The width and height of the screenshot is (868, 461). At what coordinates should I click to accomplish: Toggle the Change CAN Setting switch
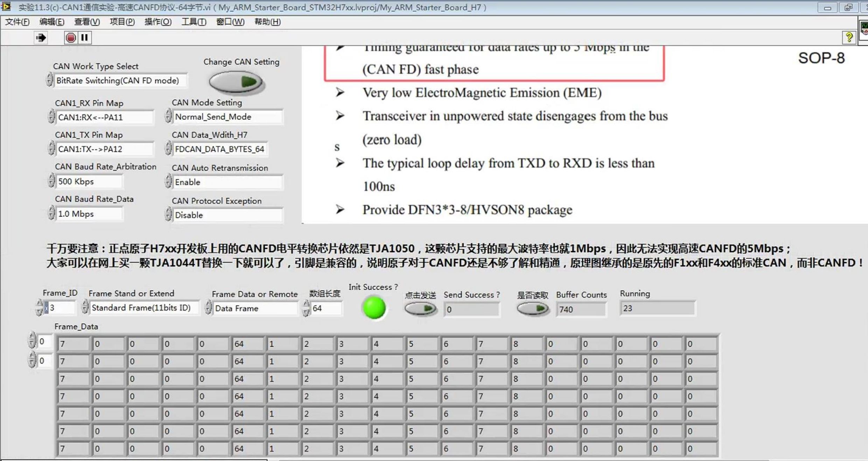tap(236, 82)
